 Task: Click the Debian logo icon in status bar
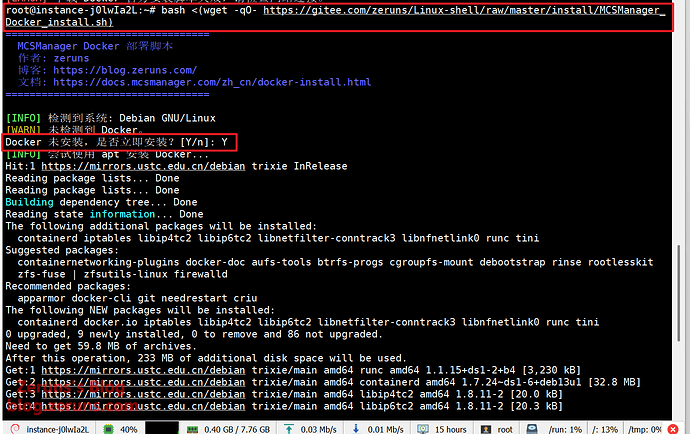[15, 429]
